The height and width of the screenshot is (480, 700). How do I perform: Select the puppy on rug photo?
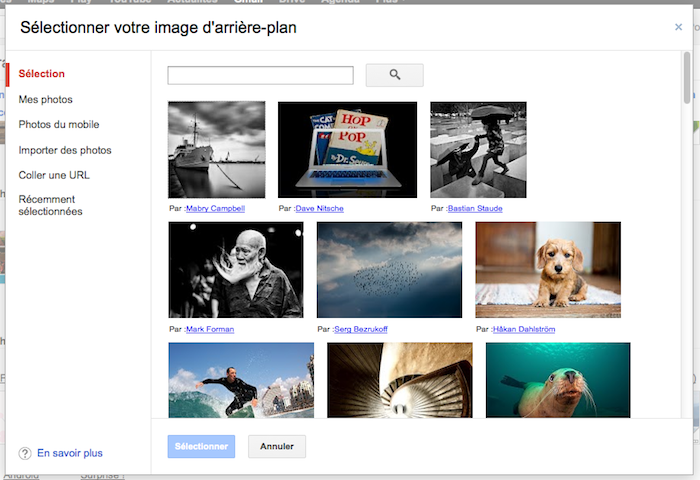click(x=548, y=270)
